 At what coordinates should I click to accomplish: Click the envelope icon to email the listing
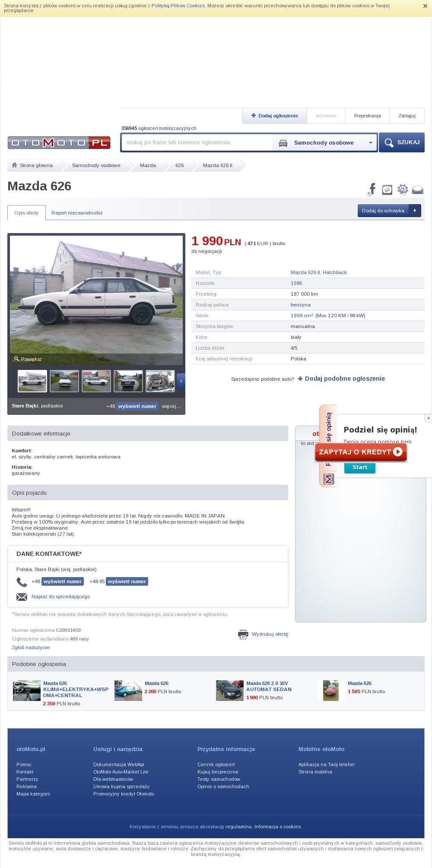pos(417,189)
